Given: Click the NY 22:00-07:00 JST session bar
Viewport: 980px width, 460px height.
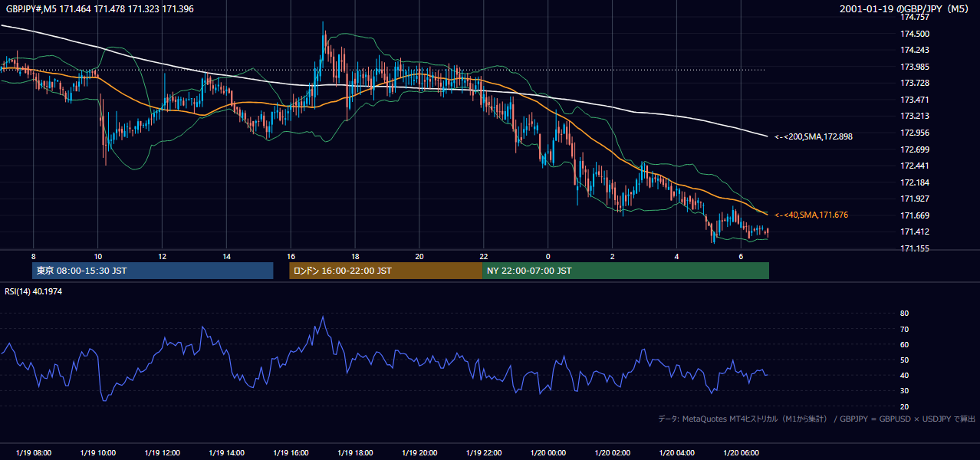Looking at the screenshot, I should pyautogui.click(x=626, y=271).
